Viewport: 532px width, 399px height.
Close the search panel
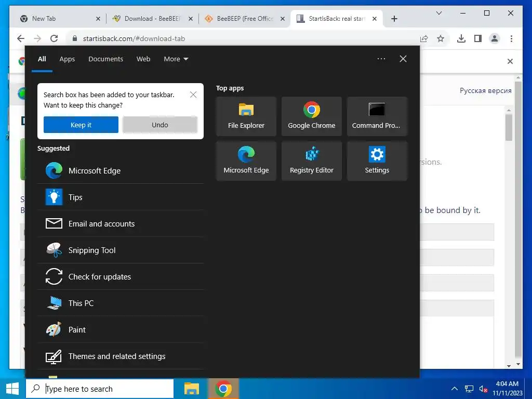[x=403, y=59]
